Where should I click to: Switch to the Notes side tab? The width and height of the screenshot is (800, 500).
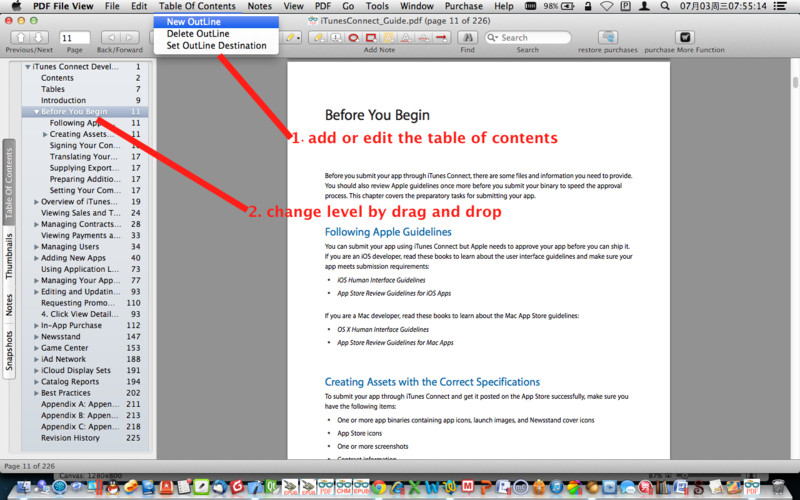click(x=9, y=305)
